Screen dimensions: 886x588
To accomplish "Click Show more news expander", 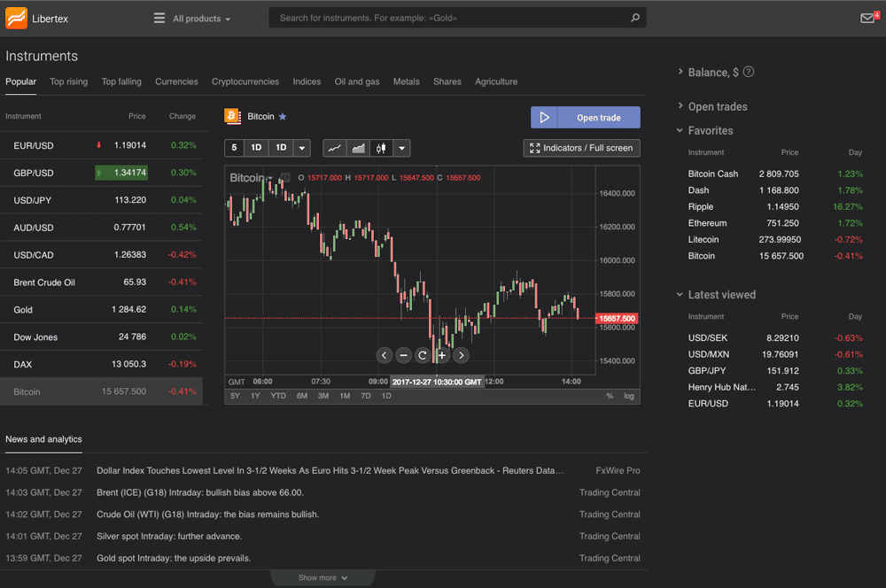I will (323, 578).
